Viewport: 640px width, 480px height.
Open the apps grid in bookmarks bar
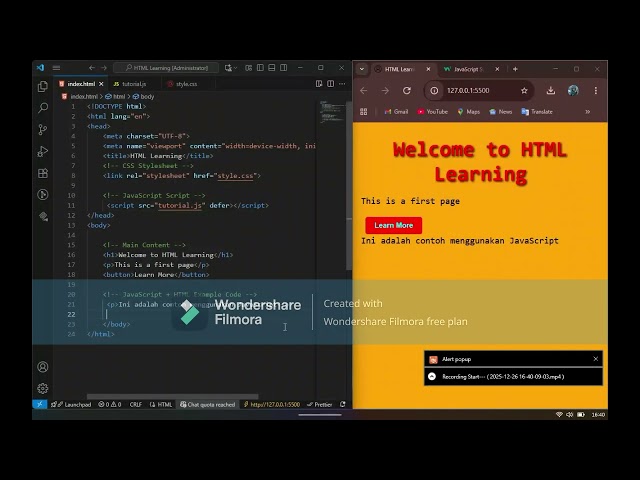point(364,112)
